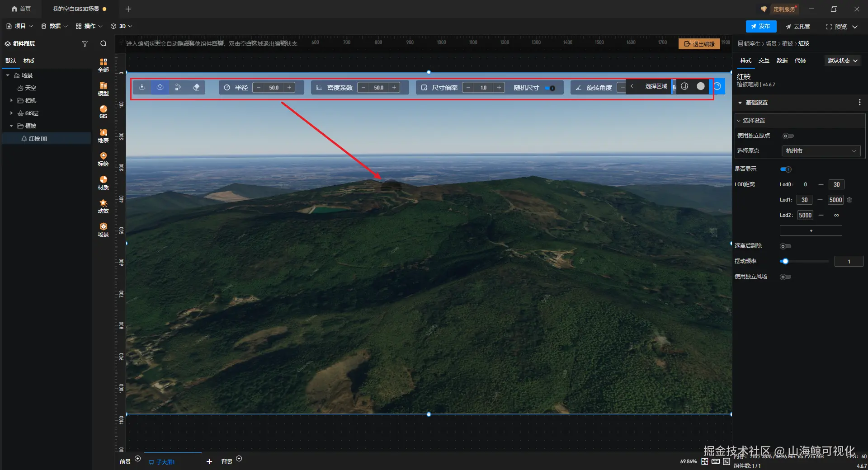Open the 默认状态 state dropdown
This screenshot has height=470, width=868.
(x=843, y=61)
